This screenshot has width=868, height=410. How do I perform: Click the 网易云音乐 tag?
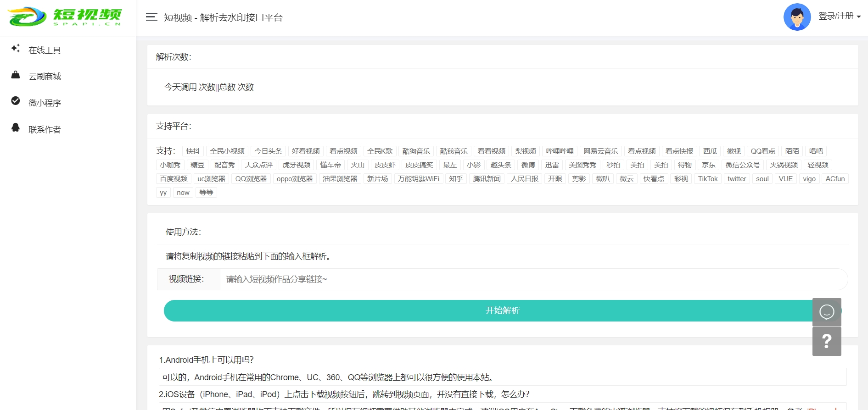click(x=601, y=151)
